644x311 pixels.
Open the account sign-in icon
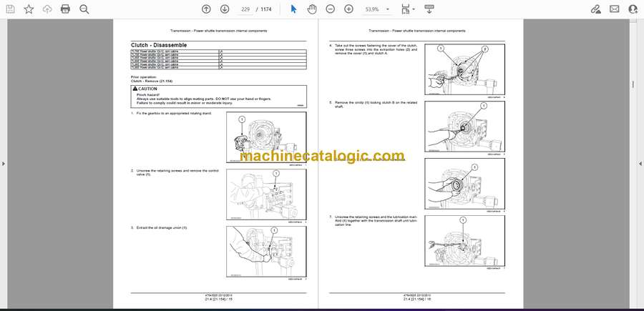633,9
